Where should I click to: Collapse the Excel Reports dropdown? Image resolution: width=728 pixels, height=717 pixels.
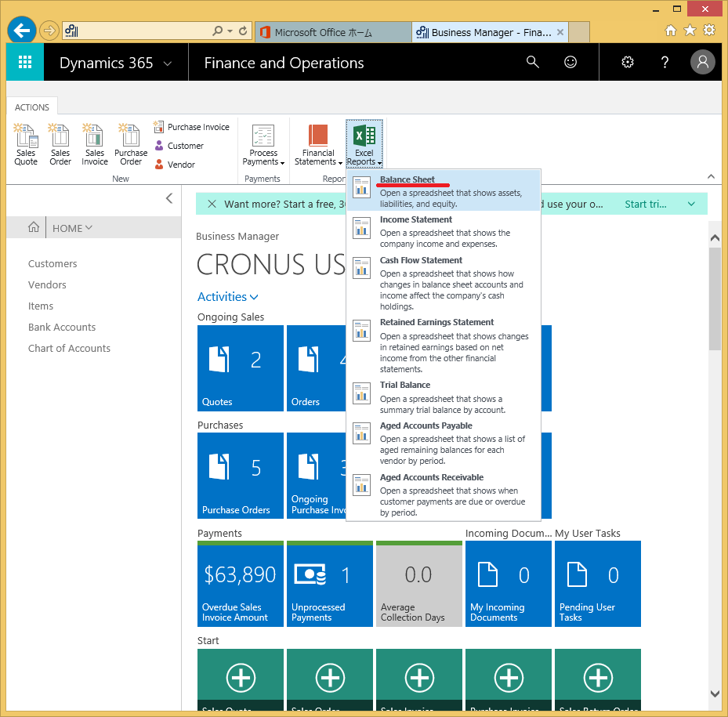click(x=364, y=143)
